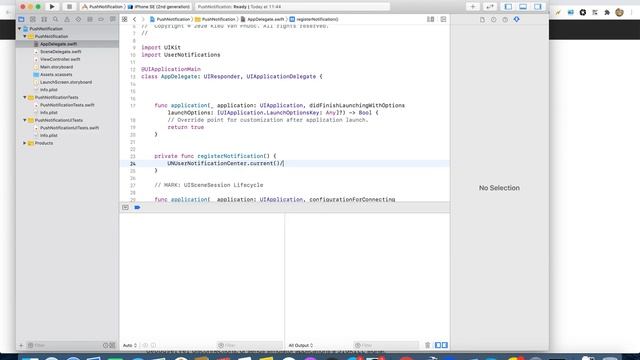Go forward in editor history
Image resolution: width=640 pixels, height=360 pixels.
tap(143, 19)
